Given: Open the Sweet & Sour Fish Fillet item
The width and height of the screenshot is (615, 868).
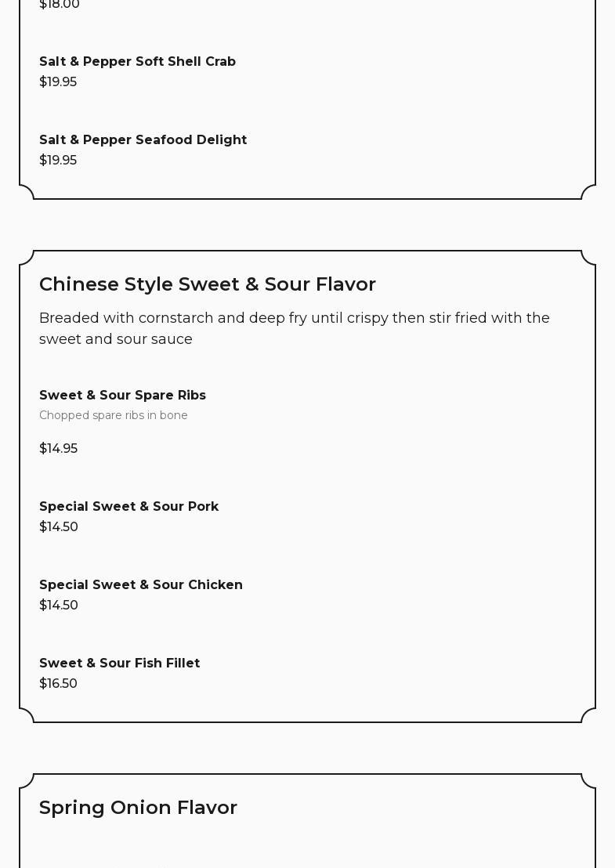Looking at the screenshot, I should 119,663.
